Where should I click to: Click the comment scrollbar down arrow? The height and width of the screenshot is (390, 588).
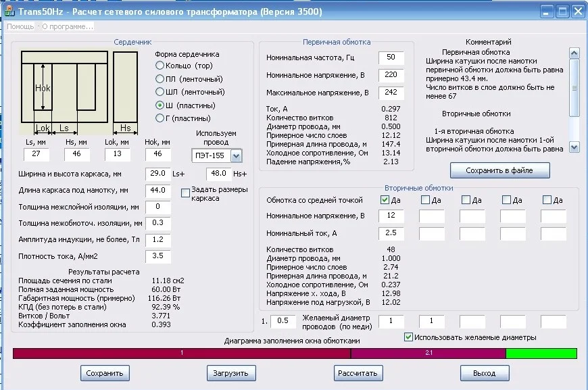click(574, 147)
